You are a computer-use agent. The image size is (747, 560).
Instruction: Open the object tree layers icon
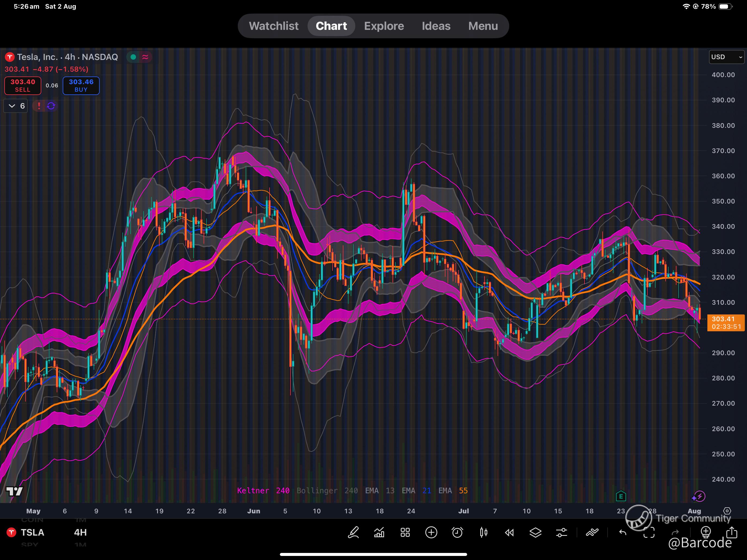pos(535,533)
